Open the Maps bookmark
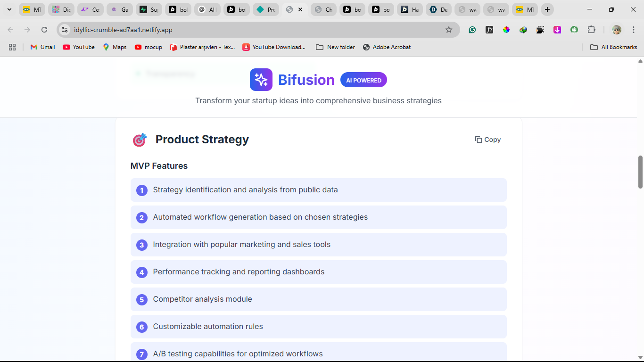 pos(115,47)
